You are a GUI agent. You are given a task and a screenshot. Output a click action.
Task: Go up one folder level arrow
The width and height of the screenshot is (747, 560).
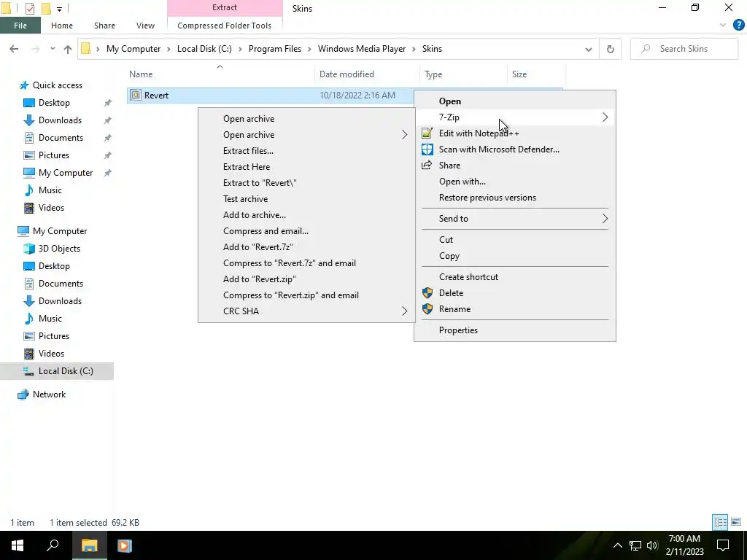tap(68, 49)
